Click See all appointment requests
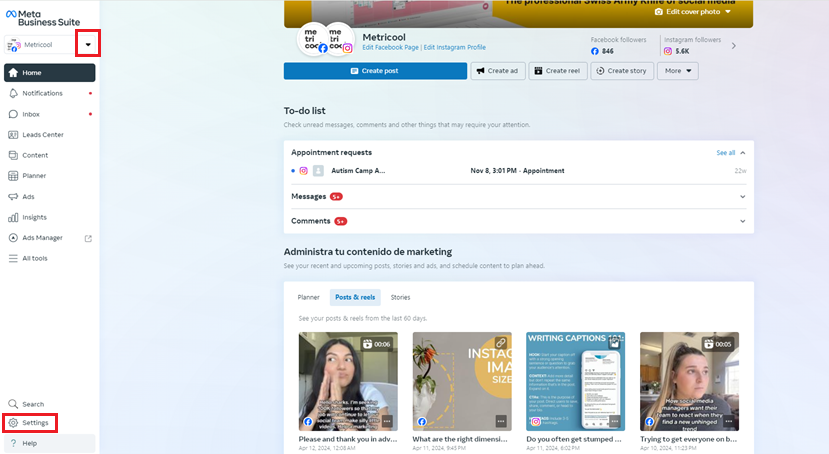Viewport: 829px width, 454px height. [x=725, y=153]
